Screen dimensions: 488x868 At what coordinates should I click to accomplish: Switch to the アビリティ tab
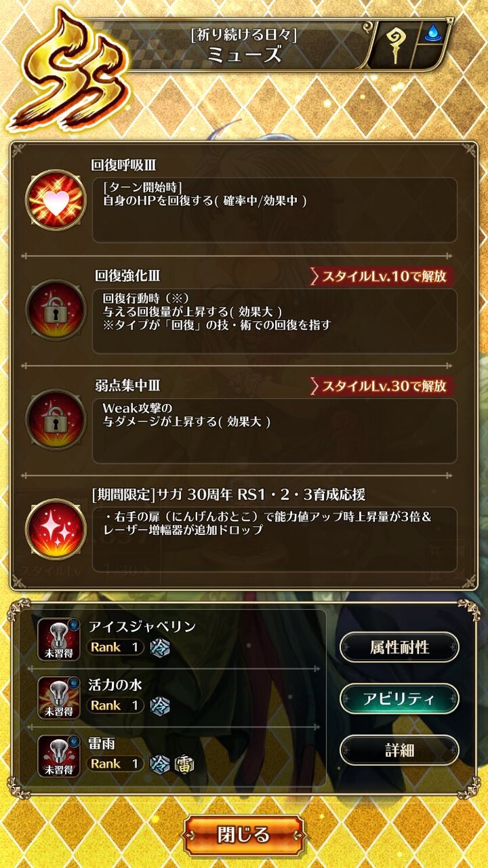tap(399, 699)
